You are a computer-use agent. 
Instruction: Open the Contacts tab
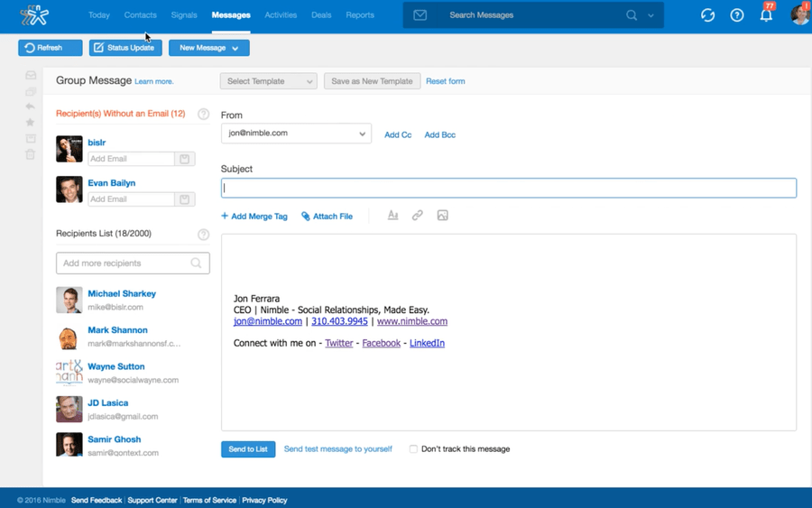[141, 15]
